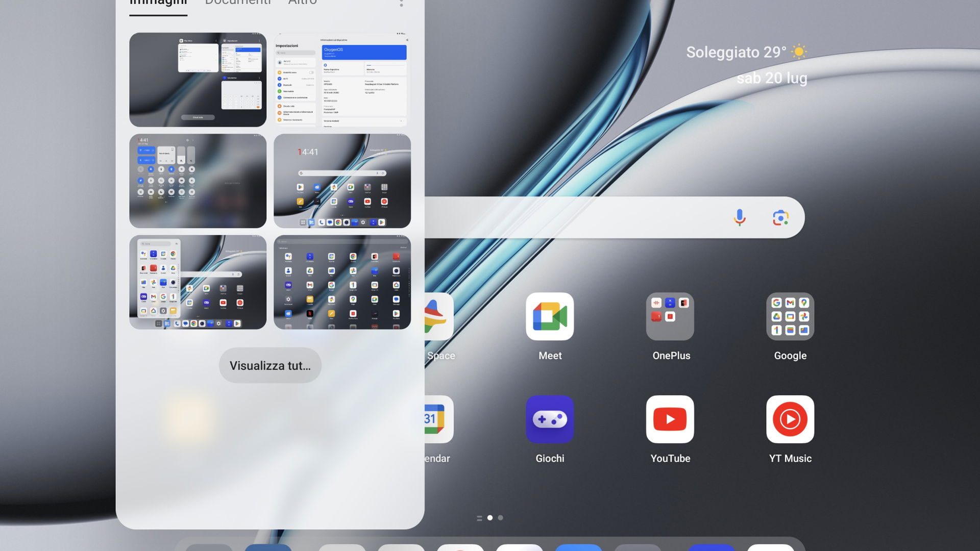Select the Immagini tab
The height and width of the screenshot is (551, 980).
[x=158, y=2]
